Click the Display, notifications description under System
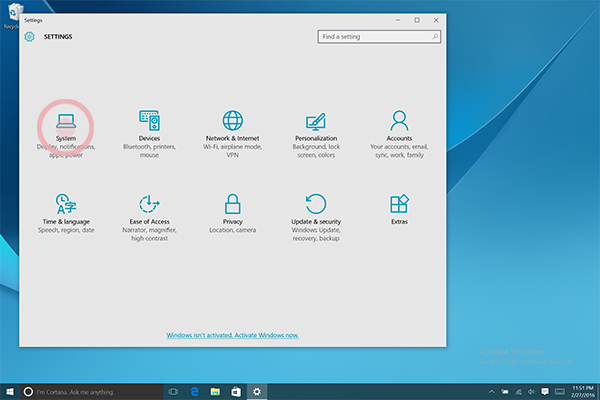This screenshot has width=600, height=400. click(x=66, y=151)
